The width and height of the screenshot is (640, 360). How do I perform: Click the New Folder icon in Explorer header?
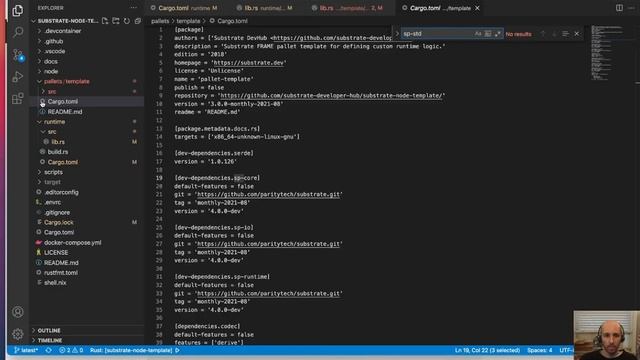[116, 21]
